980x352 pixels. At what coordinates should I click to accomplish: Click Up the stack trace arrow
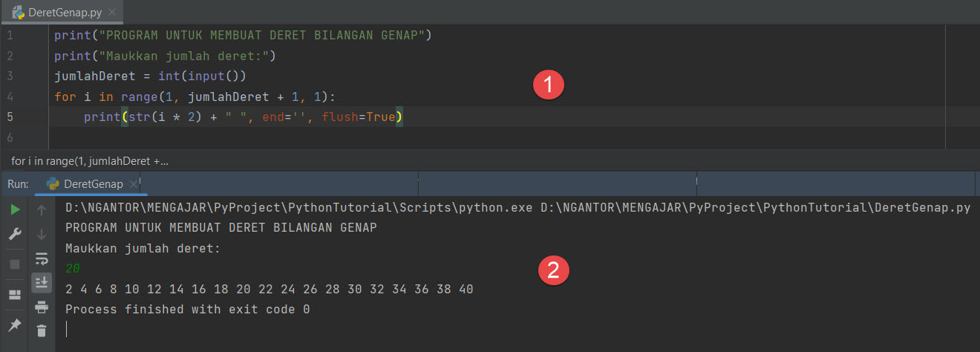(x=42, y=210)
